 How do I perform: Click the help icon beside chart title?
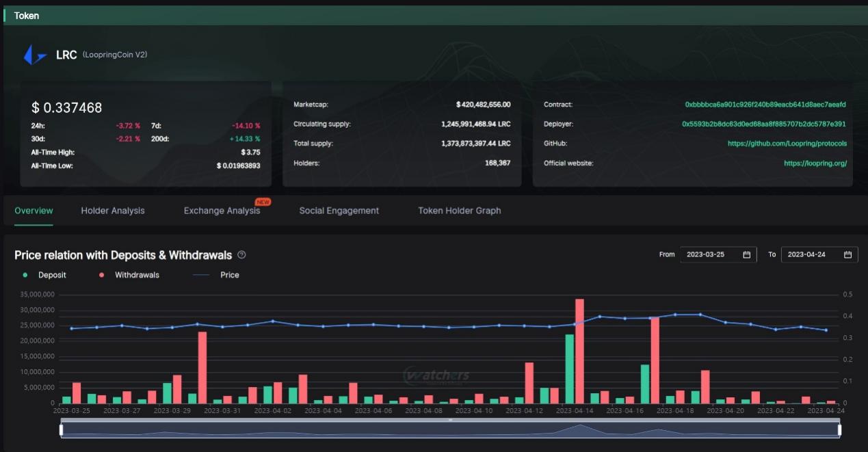(x=241, y=254)
